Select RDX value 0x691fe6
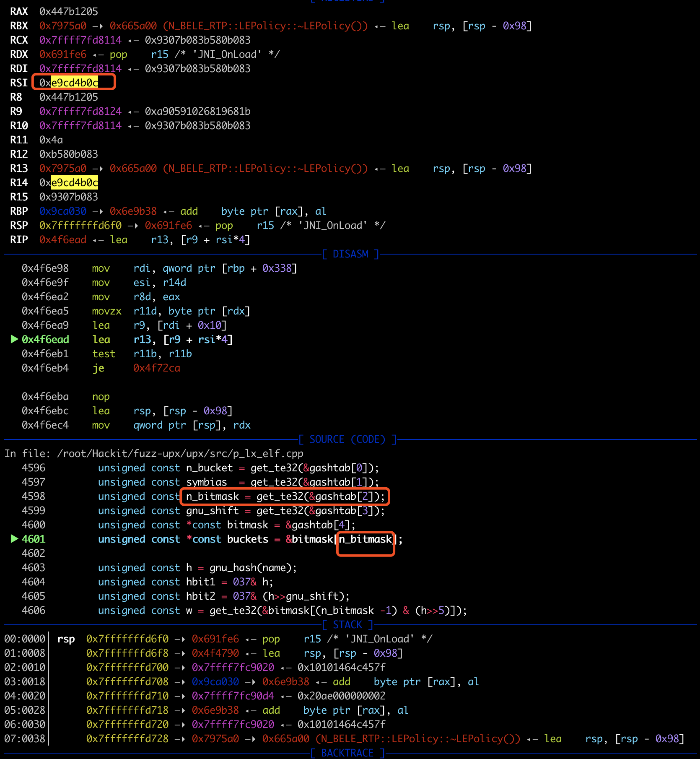Viewport: 700px width, 759px height. coord(63,55)
